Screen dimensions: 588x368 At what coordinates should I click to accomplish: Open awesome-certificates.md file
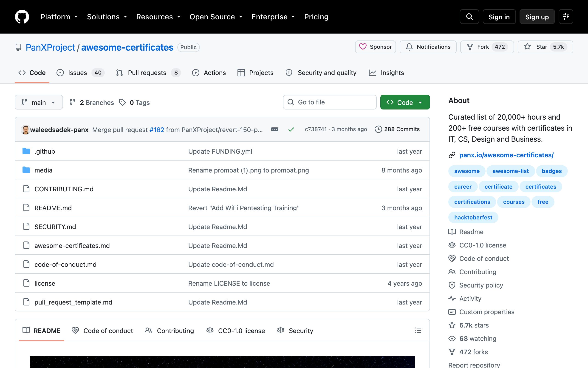coord(72,246)
